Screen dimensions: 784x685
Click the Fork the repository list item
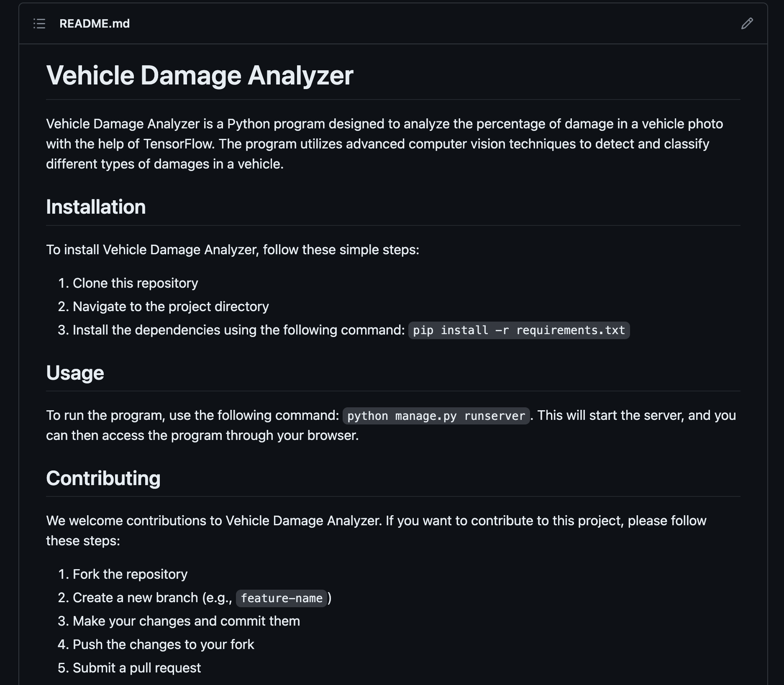tap(130, 574)
